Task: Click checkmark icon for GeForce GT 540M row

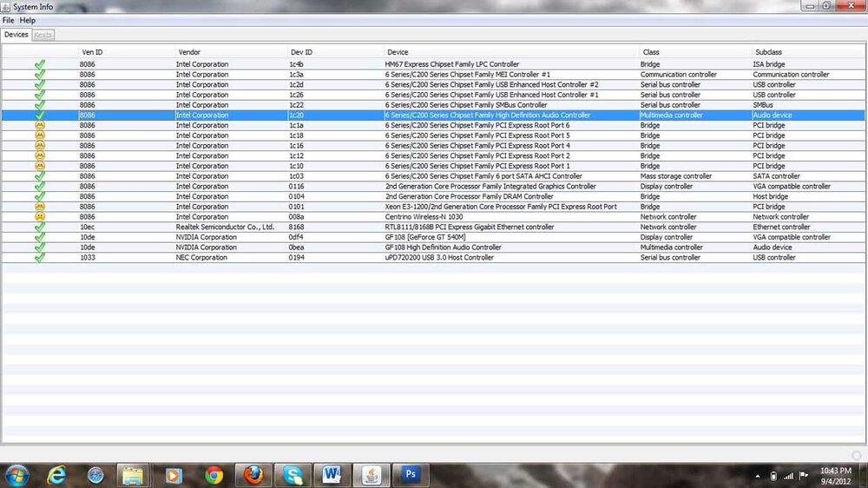Action: coord(40,237)
